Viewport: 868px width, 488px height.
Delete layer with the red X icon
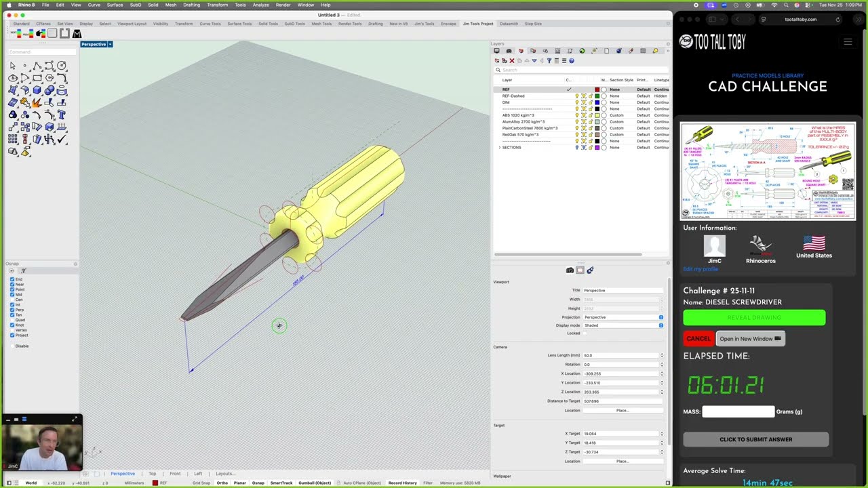point(512,61)
